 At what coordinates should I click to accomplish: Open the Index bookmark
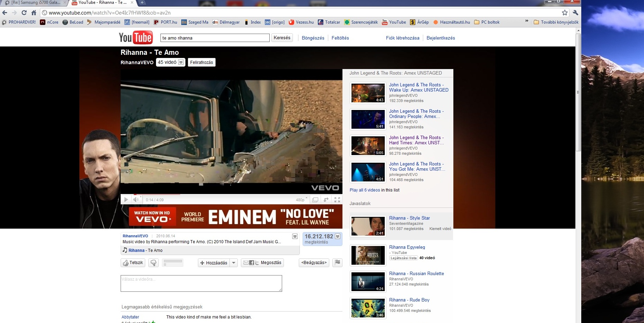point(252,22)
